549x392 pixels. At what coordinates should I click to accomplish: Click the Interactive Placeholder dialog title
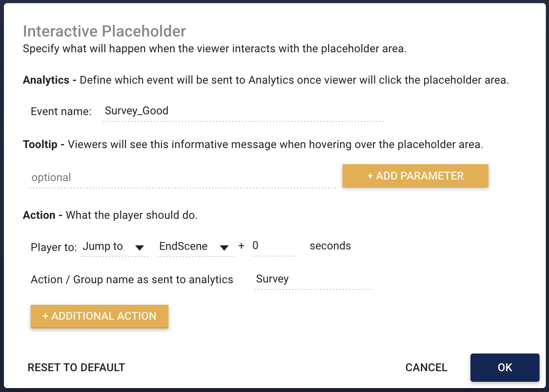click(104, 31)
